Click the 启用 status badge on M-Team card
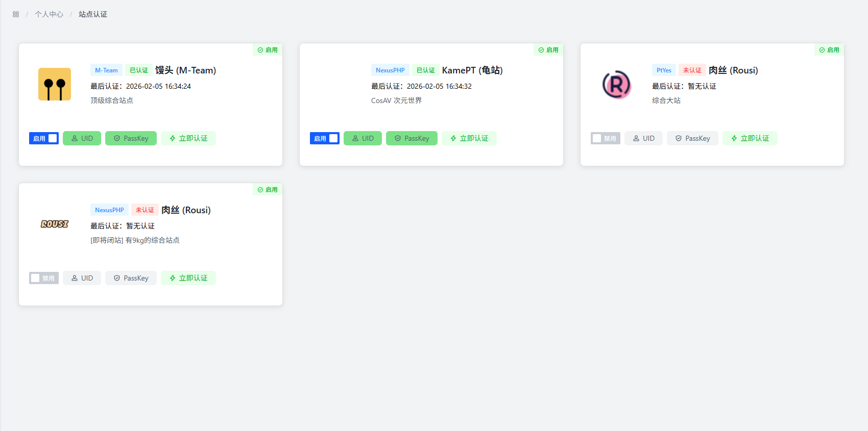 (x=268, y=50)
